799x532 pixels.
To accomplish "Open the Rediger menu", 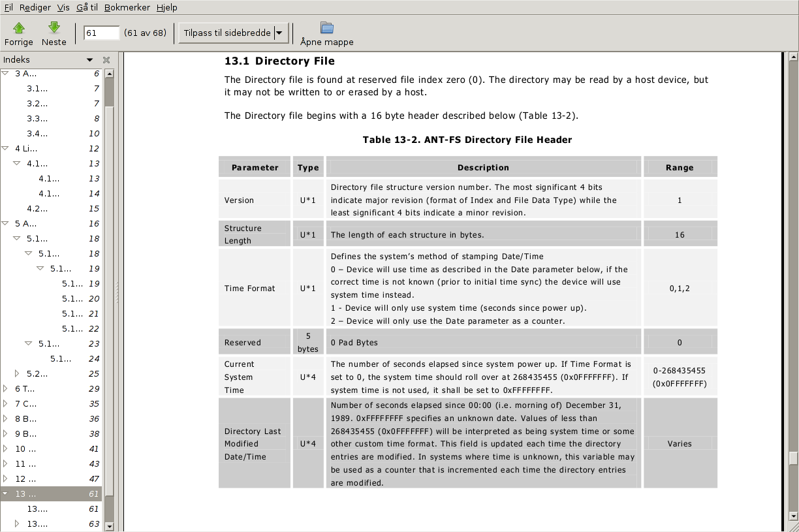I will (x=35, y=7).
